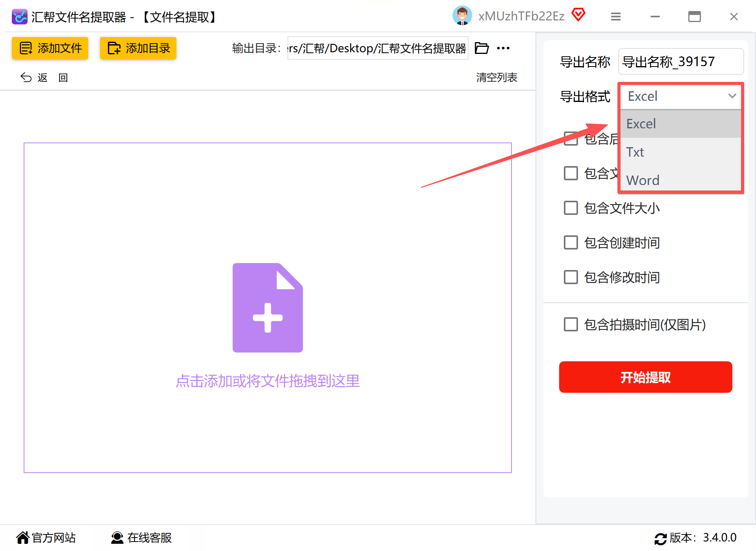The height and width of the screenshot is (551, 756).
Task: Click the export name input field
Action: click(x=680, y=62)
